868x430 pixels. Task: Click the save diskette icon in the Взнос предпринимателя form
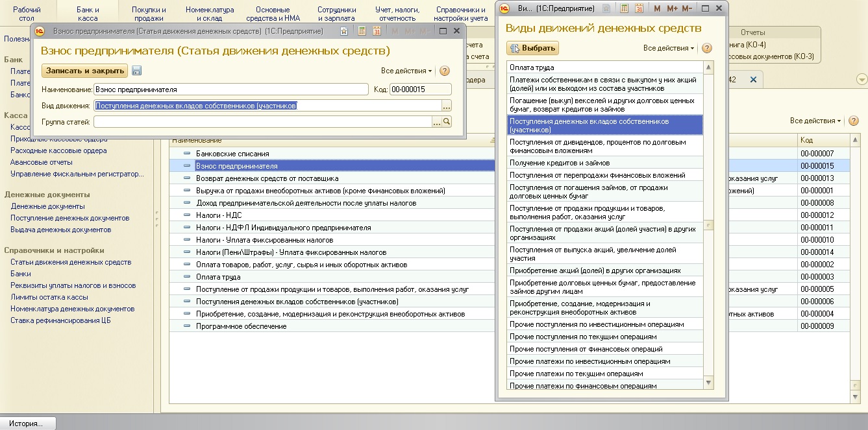[x=136, y=71]
